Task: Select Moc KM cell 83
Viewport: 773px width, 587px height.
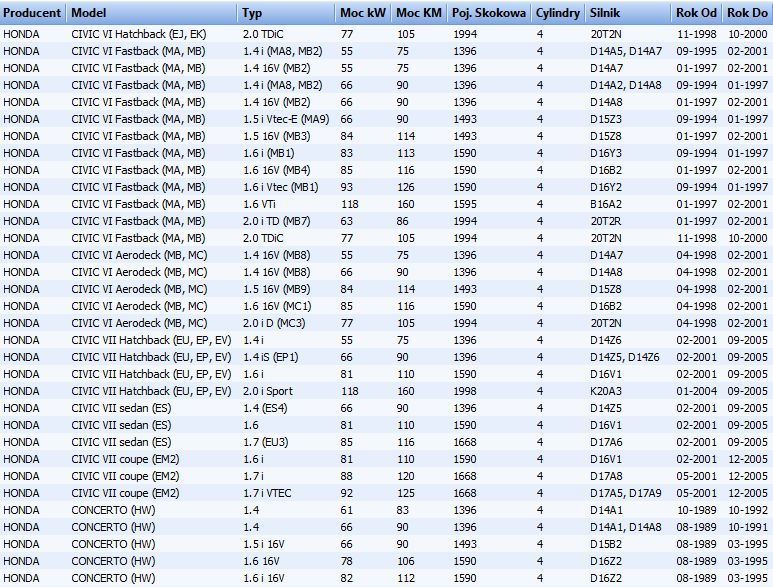Action: (403, 510)
